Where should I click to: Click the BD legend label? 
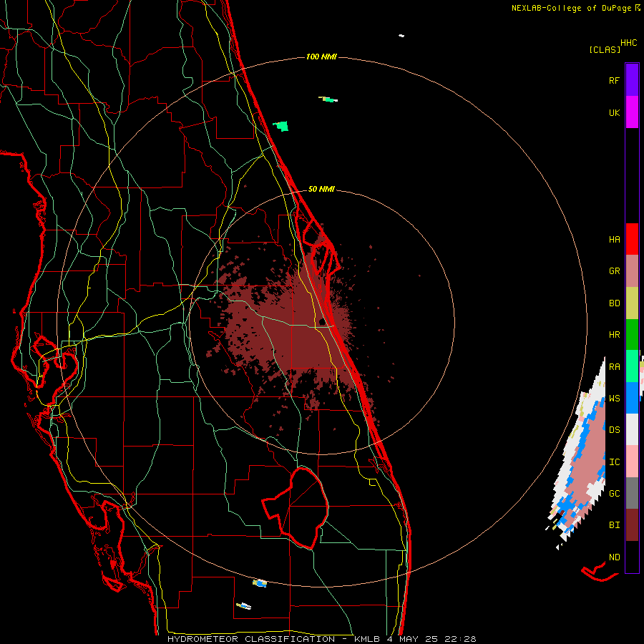pyautogui.click(x=614, y=303)
